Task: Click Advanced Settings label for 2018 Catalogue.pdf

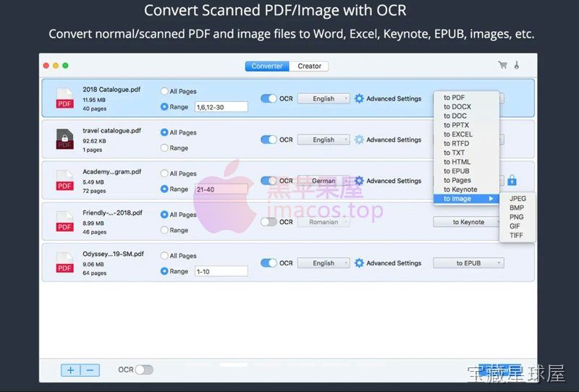Action: tap(394, 98)
